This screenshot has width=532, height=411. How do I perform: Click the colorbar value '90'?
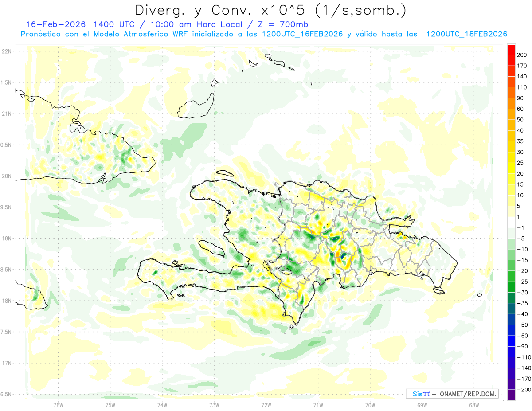pyautogui.click(x=520, y=98)
